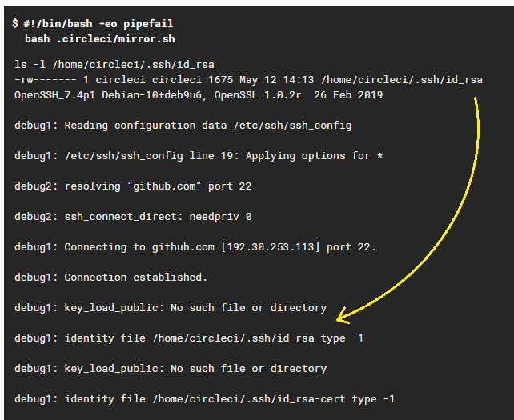This screenshot has width=514, height=420.
Task: Click the last 'key_load_public' error line
Action: [171, 369]
